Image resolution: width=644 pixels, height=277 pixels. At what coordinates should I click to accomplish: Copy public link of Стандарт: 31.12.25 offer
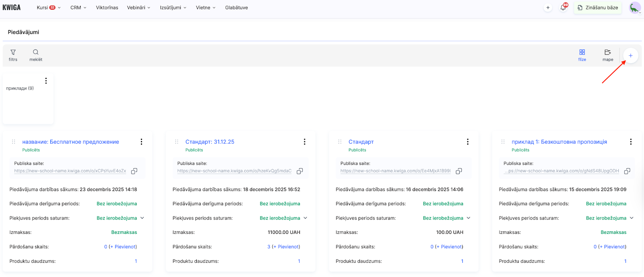pyautogui.click(x=300, y=171)
